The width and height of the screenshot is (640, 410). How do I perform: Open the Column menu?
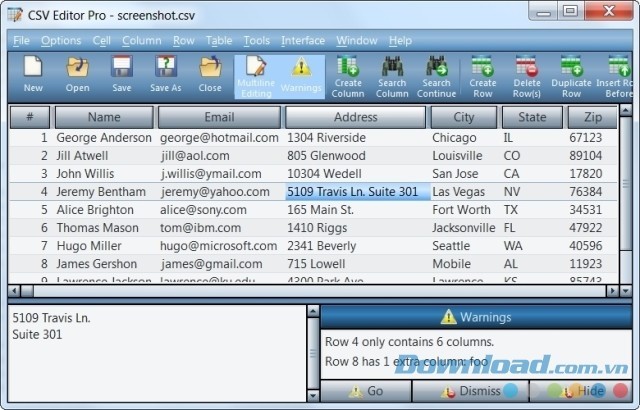[x=141, y=41]
